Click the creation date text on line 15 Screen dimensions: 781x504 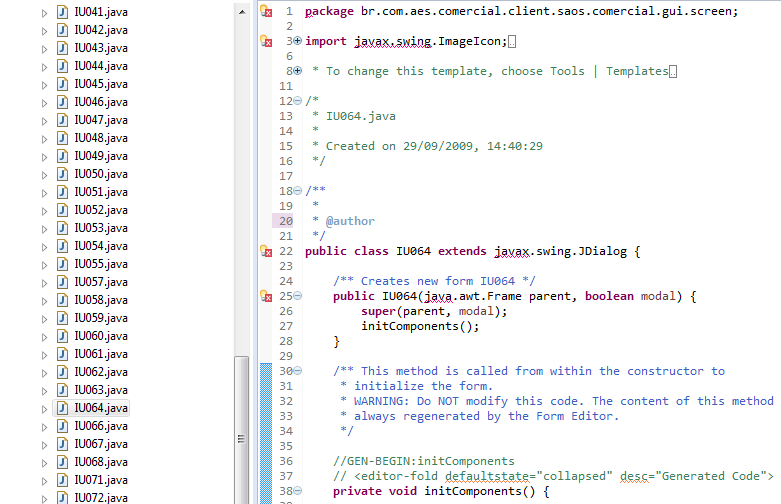(x=434, y=146)
